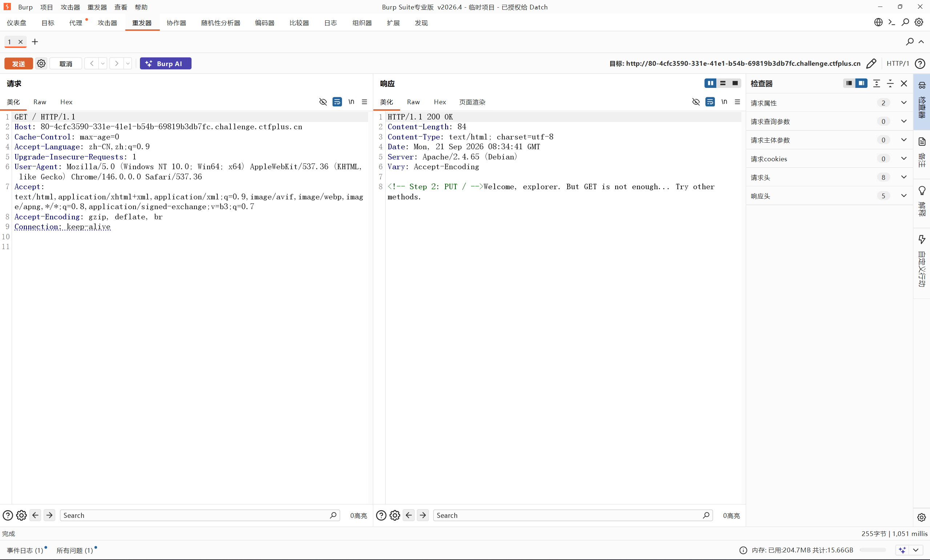The width and height of the screenshot is (930, 560).
Task: Toggle request \n newline display
Action: pos(351,102)
